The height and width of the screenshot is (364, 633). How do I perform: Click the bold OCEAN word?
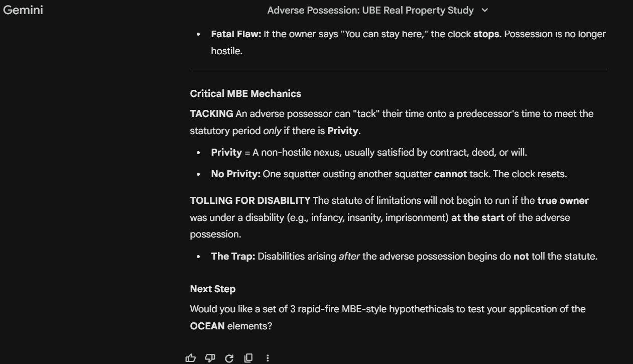pos(207,326)
